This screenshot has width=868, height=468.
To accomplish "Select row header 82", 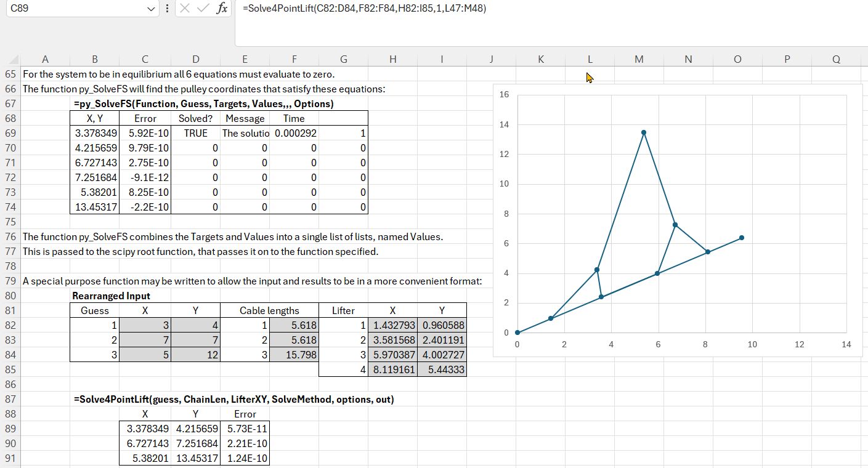I will [x=10, y=326].
